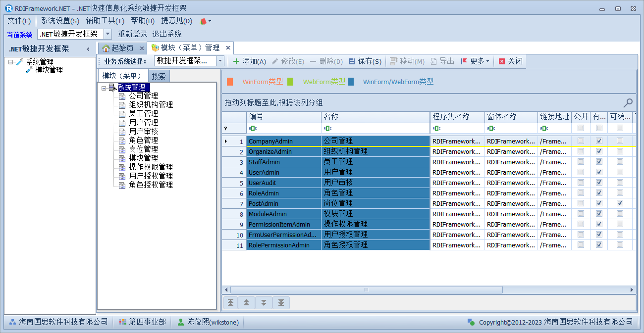Collapse the left navigation panel chevron
The image size is (644, 333).
point(88,49)
